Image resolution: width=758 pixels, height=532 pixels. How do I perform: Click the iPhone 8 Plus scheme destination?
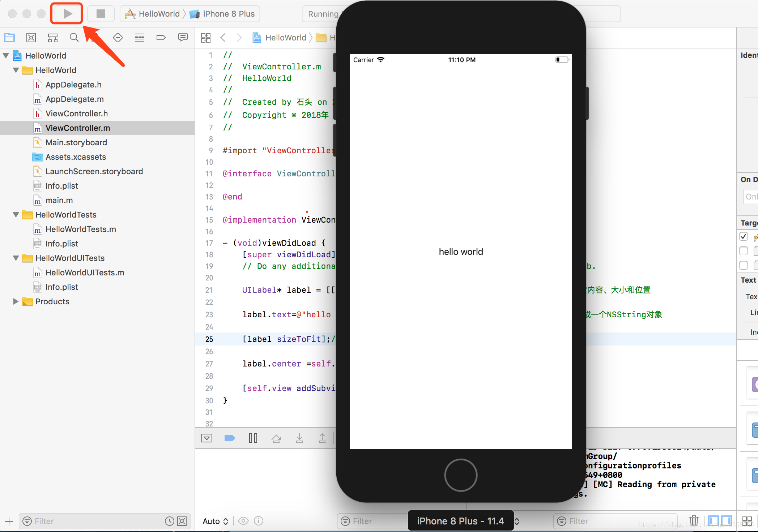229,14
